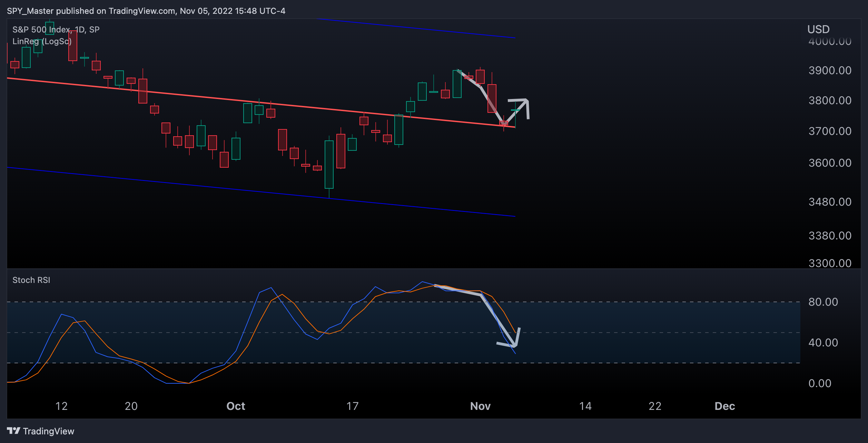Click the S&P 500 Index, 1D, SP title
This screenshot has width=868, height=443.
pos(56,30)
